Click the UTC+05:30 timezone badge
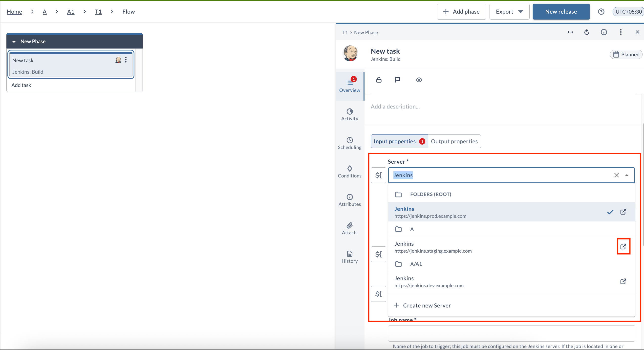 (x=628, y=12)
